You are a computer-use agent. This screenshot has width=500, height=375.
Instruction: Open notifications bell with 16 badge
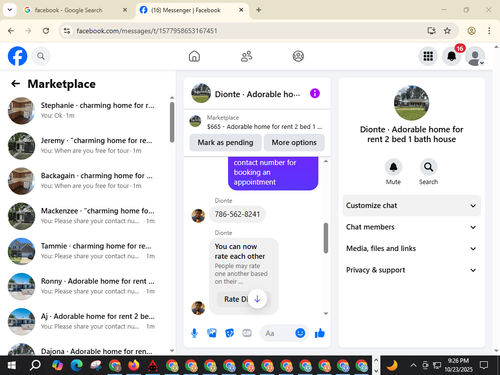point(452,56)
